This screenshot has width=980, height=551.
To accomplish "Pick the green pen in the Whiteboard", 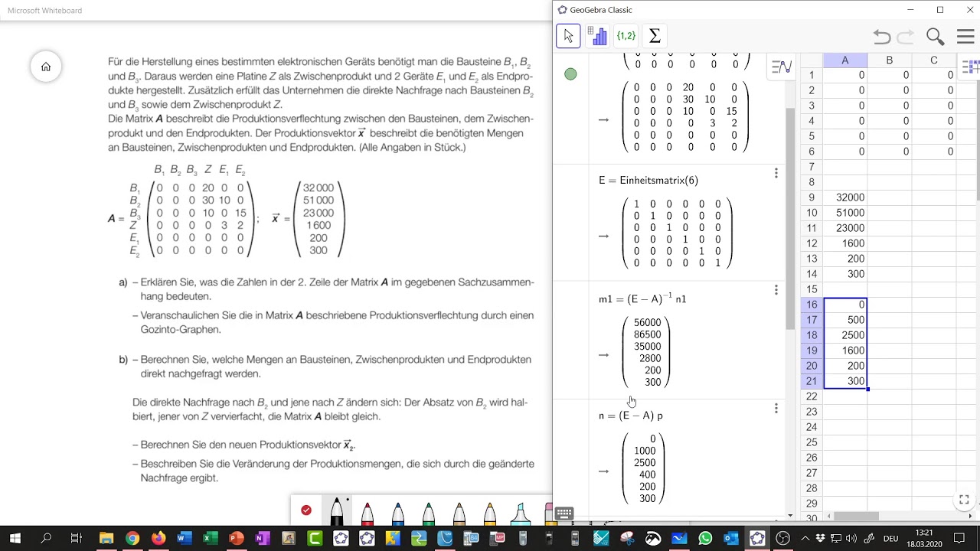I will [x=429, y=514].
